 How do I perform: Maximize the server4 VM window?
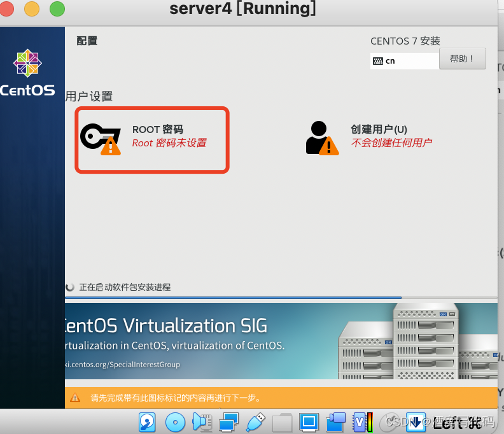(x=57, y=9)
